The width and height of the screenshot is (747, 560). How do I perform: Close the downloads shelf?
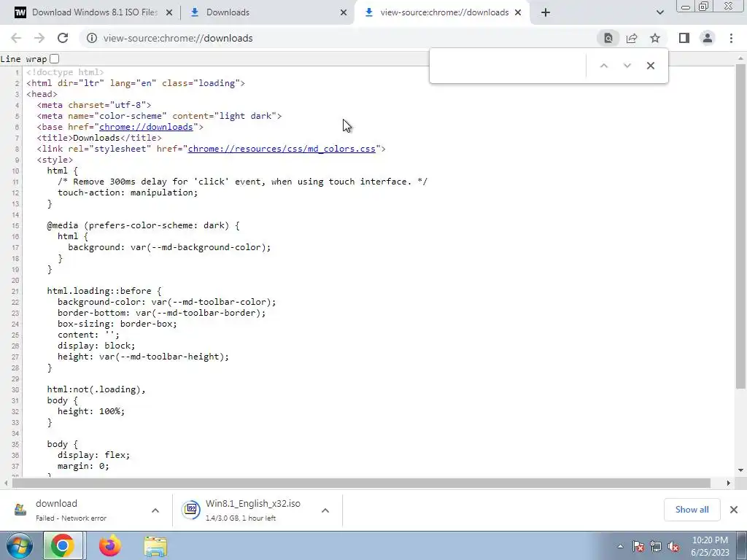[734, 510]
